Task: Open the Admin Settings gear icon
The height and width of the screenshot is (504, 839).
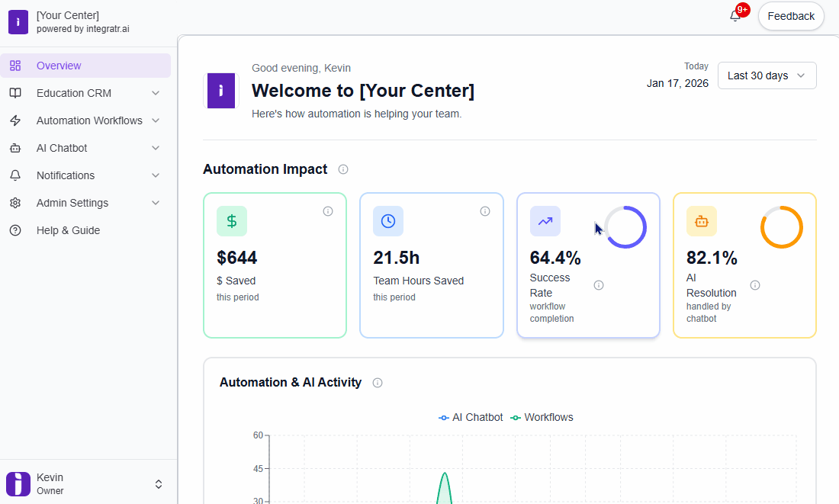Action: pos(15,203)
